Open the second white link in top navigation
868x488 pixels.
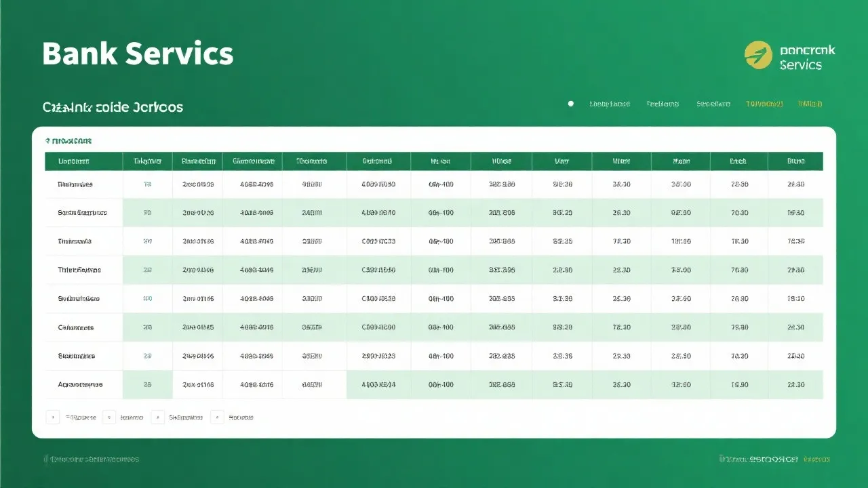point(663,104)
